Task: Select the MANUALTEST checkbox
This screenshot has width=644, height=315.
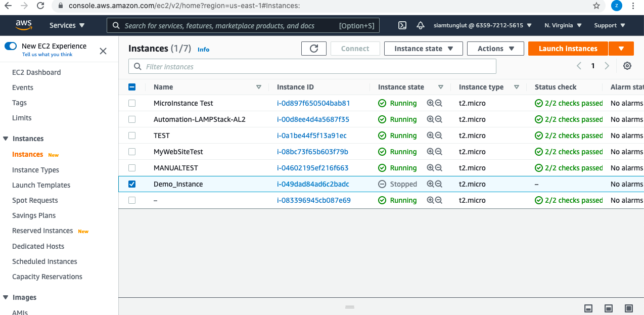Action: (x=132, y=168)
